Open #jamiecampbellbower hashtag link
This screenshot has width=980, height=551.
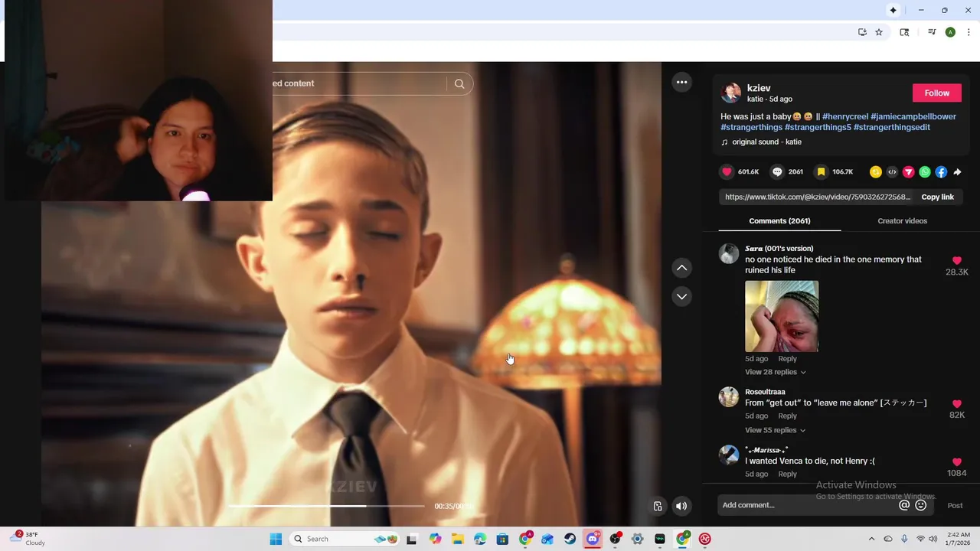click(913, 116)
